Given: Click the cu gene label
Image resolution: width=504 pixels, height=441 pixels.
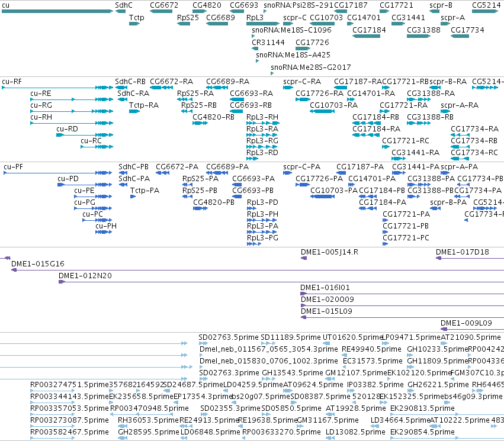Looking at the screenshot, I should [6, 5].
